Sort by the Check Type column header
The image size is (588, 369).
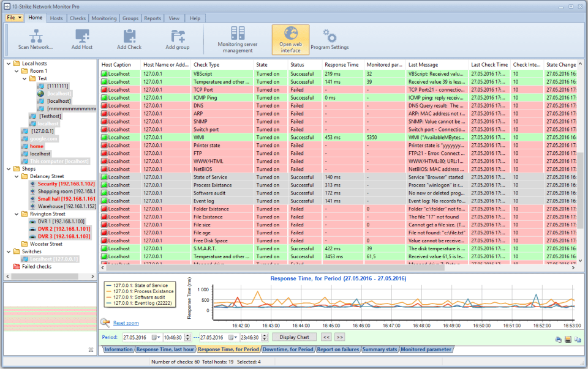222,64
